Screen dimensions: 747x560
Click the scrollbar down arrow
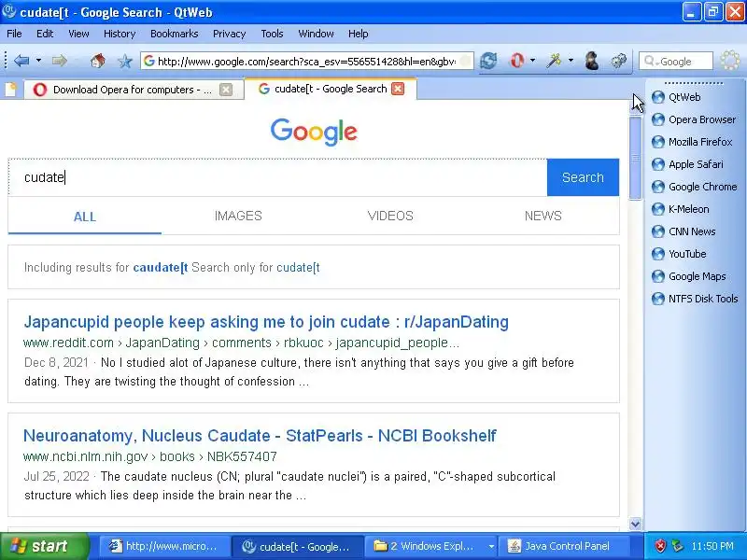635,524
